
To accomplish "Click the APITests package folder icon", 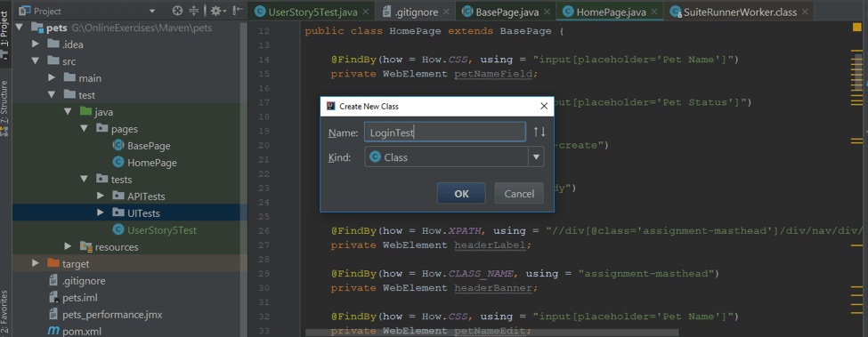I will (x=118, y=197).
